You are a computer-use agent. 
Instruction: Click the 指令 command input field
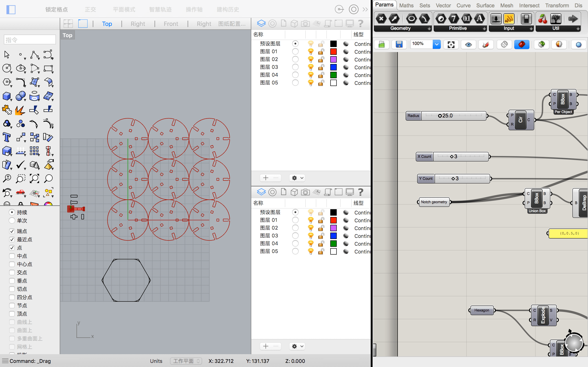point(30,39)
